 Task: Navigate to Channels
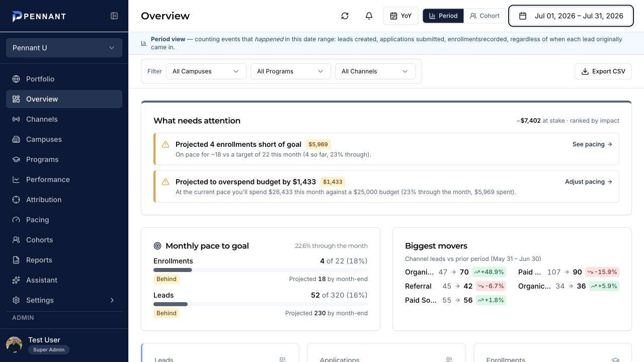click(x=64, y=119)
